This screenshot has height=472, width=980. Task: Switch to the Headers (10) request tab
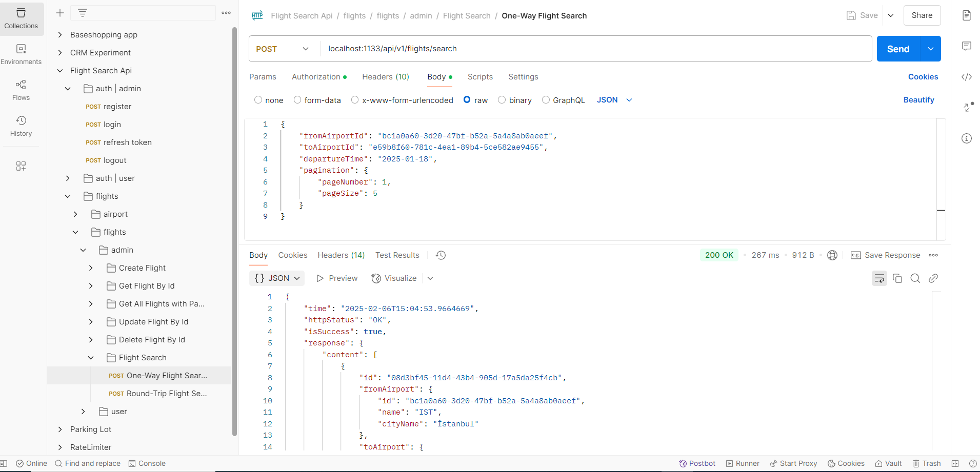pyautogui.click(x=386, y=77)
